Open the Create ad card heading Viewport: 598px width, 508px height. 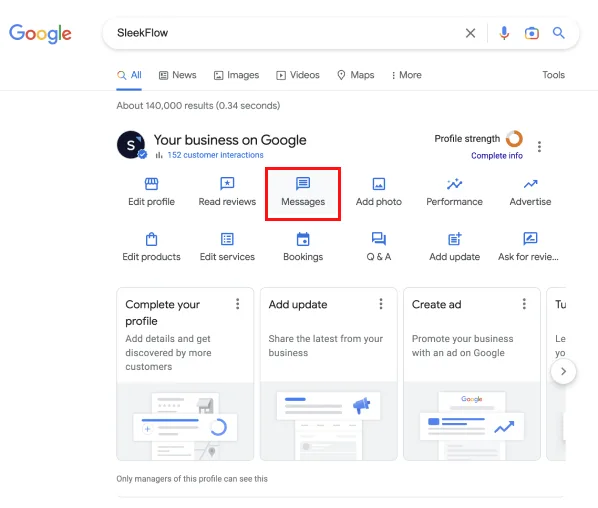point(436,305)
